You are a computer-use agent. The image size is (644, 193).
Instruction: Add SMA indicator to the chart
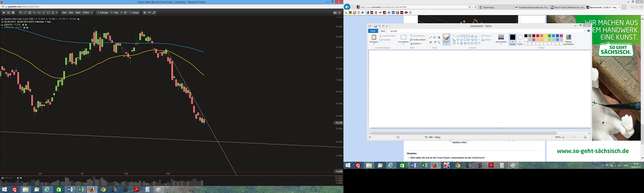point(64,13)
